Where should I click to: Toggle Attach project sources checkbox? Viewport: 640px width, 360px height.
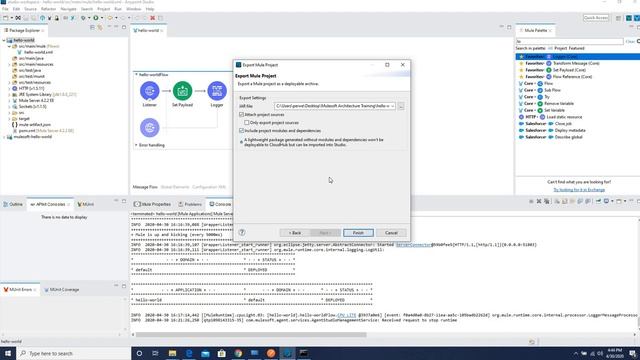point(241,115)
